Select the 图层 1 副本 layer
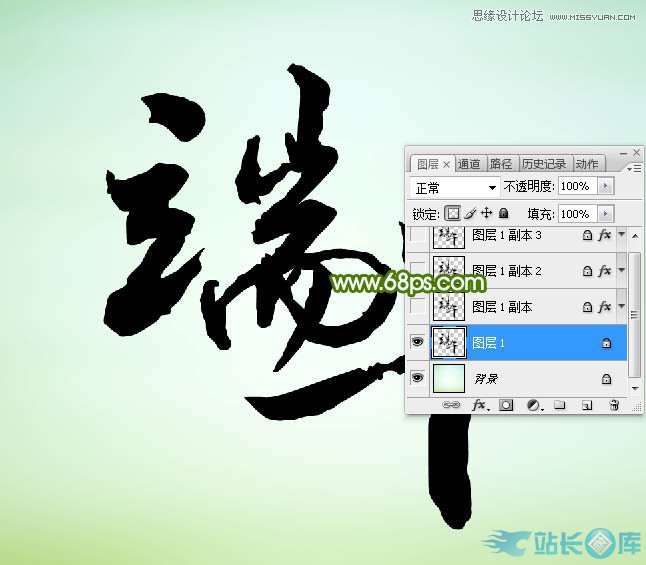 click(505, 307)
